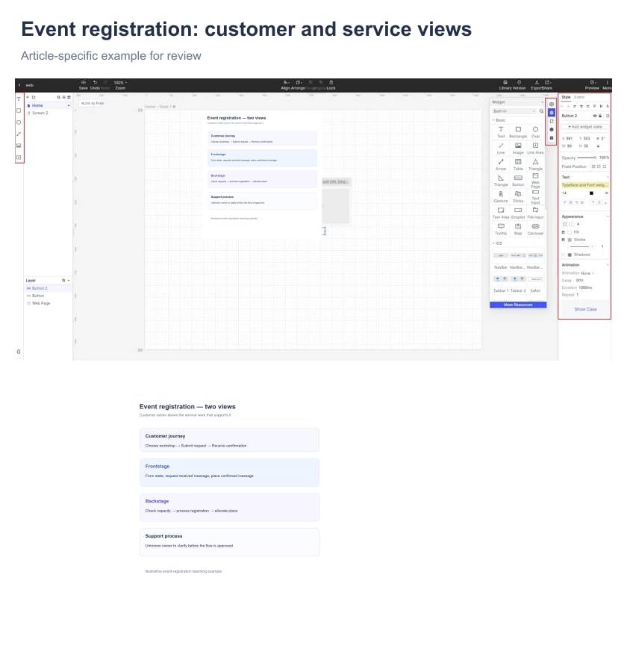The height and width of the screenshot is (672, 627).
Task: Click the Undo icon in top bar
Action: click(x=95, y=82)
